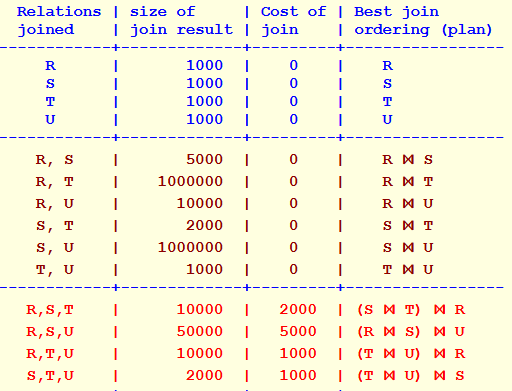This screenshot has width=512, height=391.
Task: Select the 'size of join result' header
Action: click(181, 21)
